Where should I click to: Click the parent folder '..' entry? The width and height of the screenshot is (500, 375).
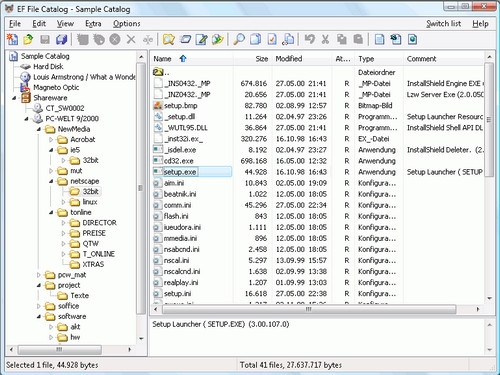point(161,72)
